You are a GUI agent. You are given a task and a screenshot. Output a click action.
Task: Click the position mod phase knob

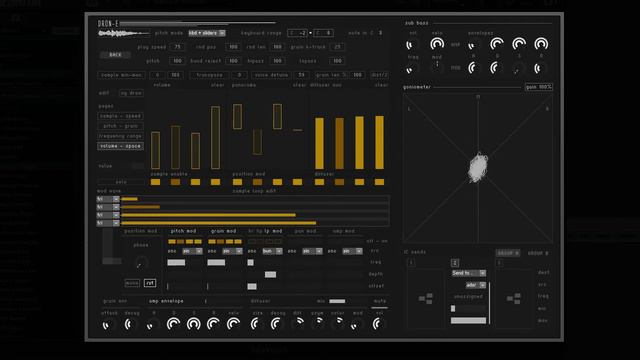pos(141,263)
